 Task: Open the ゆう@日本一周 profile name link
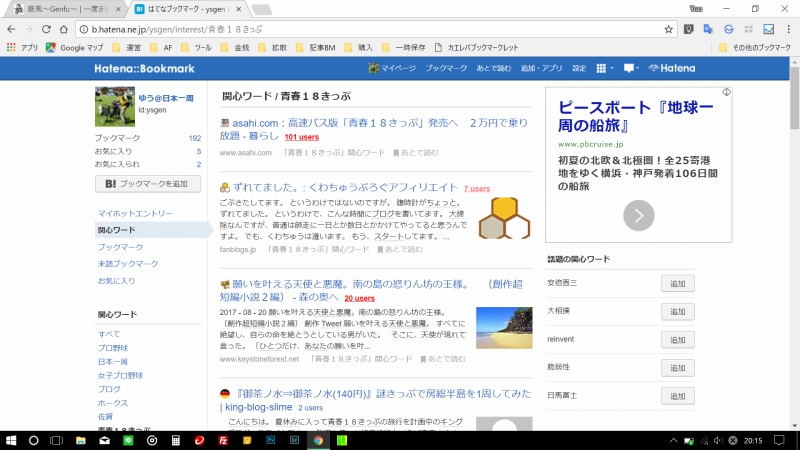click(166, 98)
